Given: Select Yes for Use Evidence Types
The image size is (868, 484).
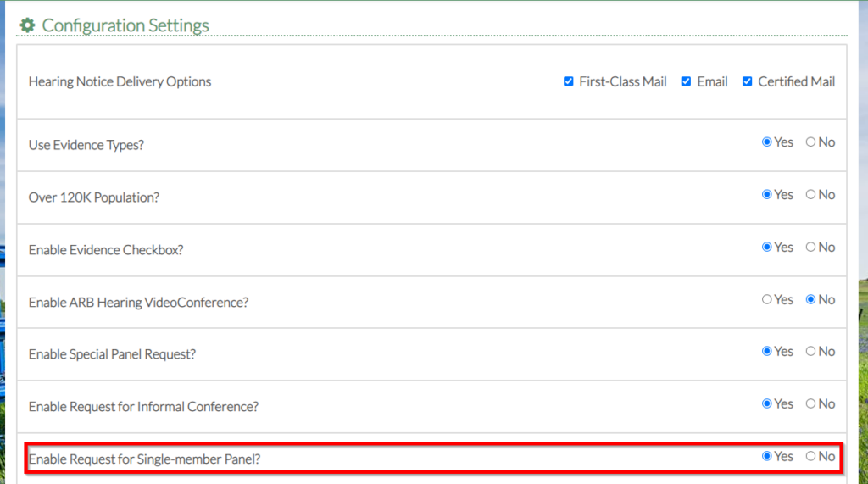Looking at the screenshot, I should pos(767,142).
